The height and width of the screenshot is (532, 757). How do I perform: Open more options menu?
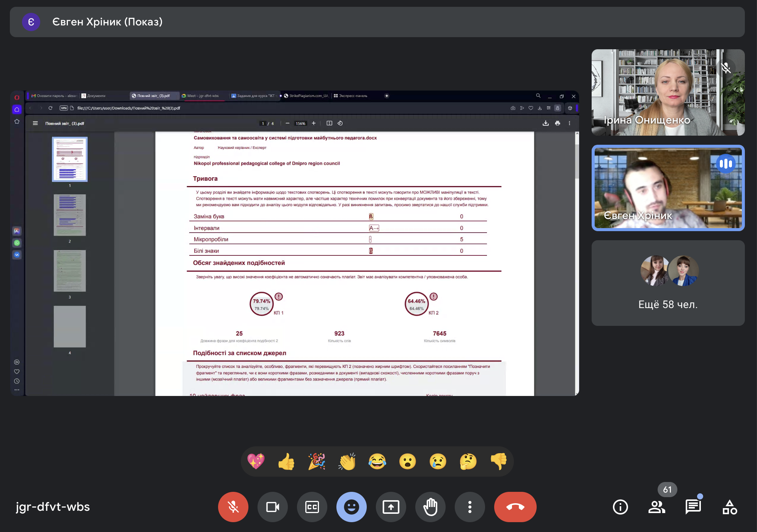coord(470,507)
